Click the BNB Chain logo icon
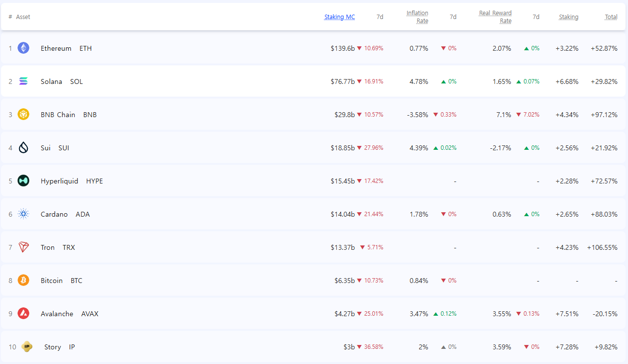Screen dimensions: 628x364 coord(23,114)
